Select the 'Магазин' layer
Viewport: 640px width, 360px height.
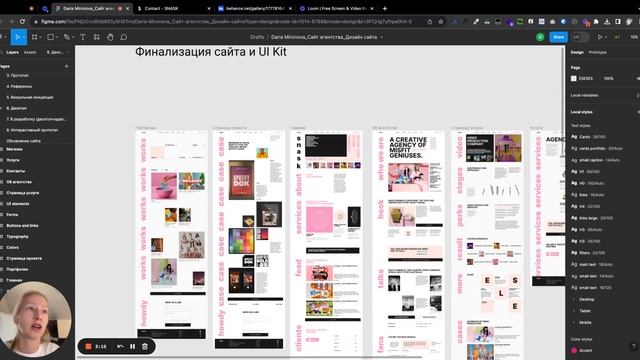click(14, 149)
